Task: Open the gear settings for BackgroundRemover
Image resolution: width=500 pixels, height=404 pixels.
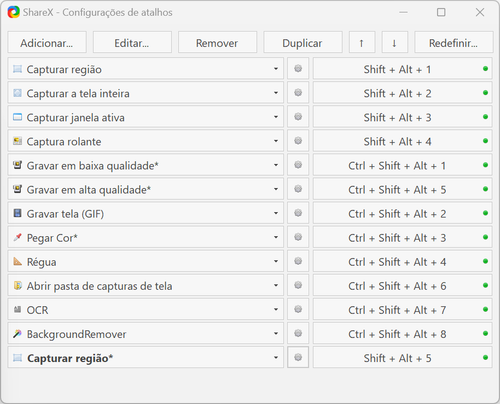Action: (x=298, y=333)
